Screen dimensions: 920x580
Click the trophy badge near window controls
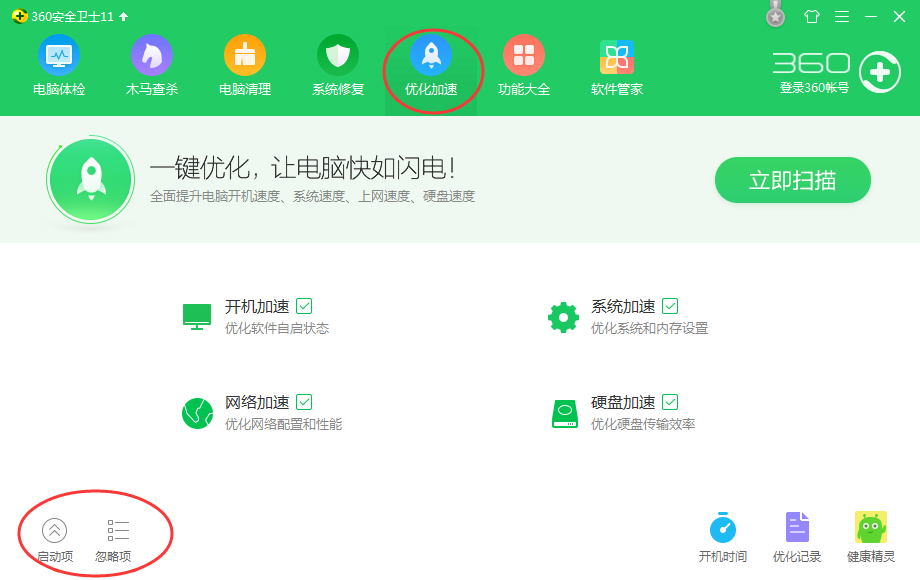[x=774, y=16]
